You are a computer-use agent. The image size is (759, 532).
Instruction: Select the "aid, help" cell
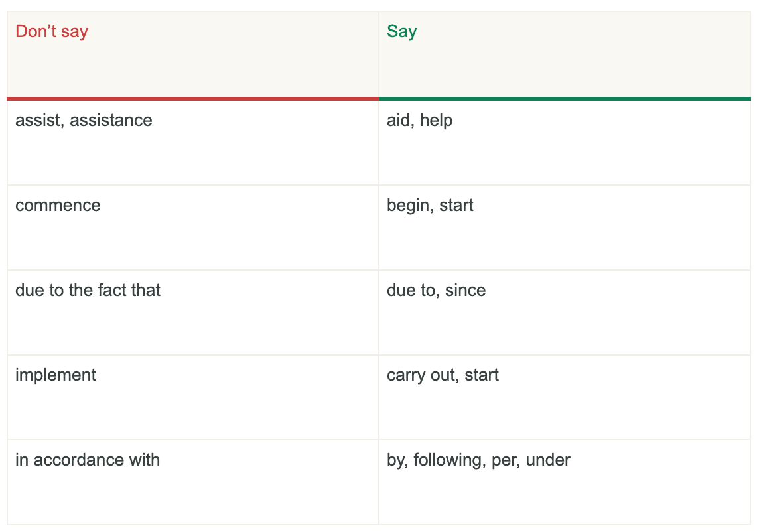click(x=419, y=120)
